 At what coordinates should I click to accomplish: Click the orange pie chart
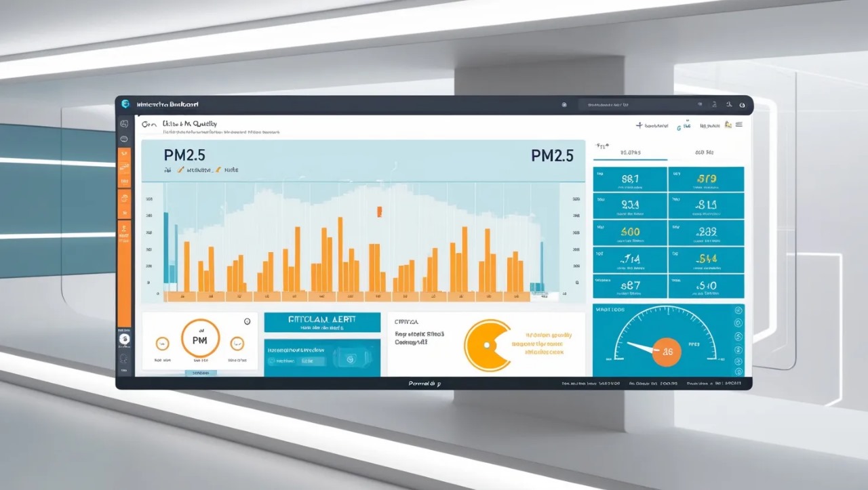[486, 346]
